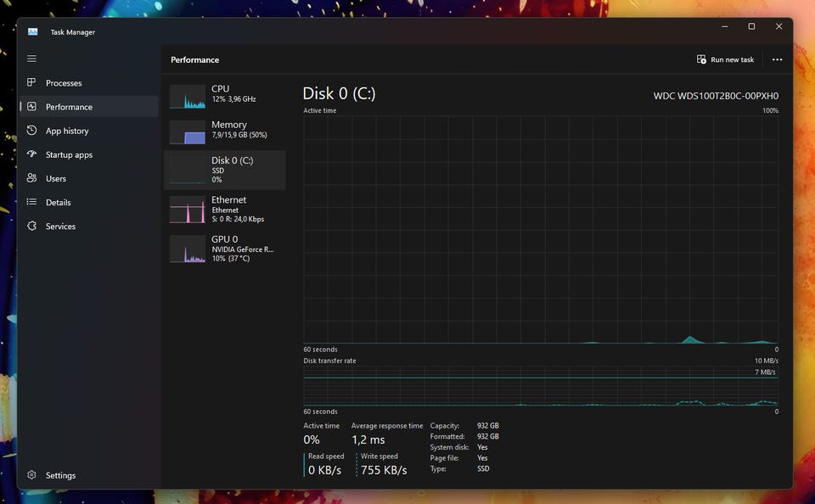Open the Users page icon
The width and height of the screenshot is (815, 504).
(31, 178)
